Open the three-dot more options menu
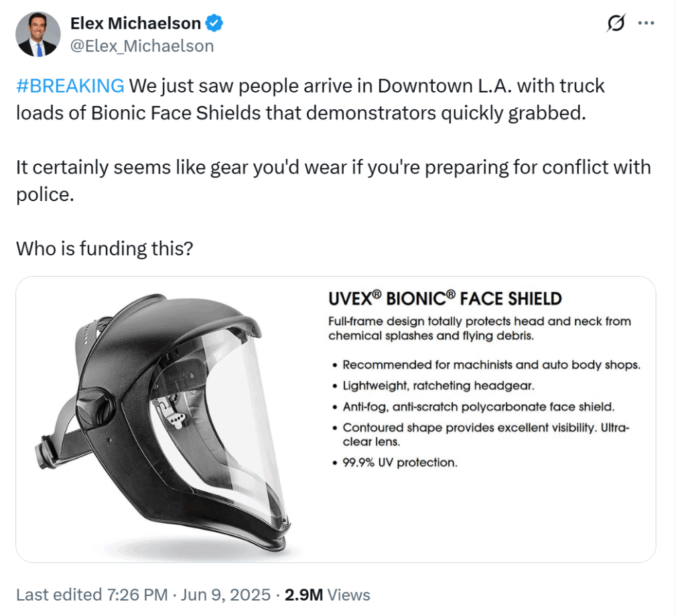This screenshot has width=686, height=616. click(646, 23)
